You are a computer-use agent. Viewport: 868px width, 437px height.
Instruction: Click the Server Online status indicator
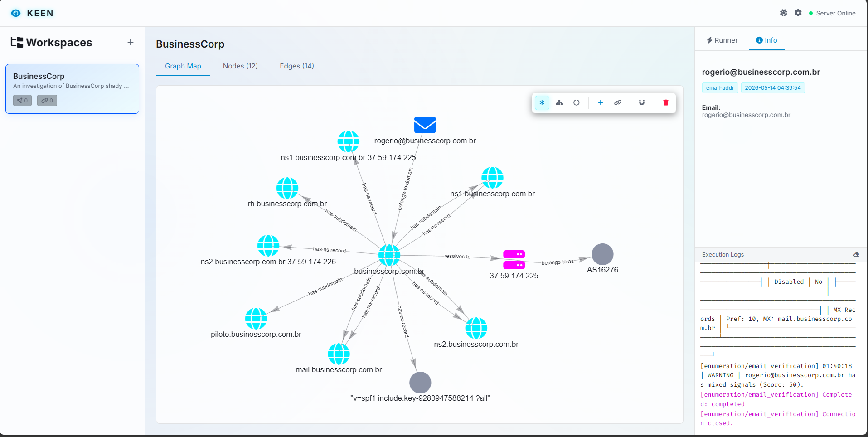click(x=832, y=13)
